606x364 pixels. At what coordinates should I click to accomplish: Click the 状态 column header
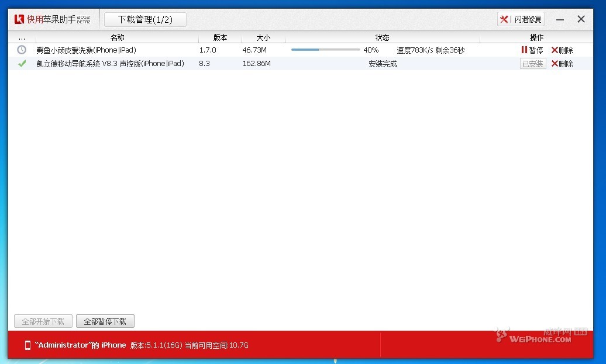(x=382, y=37)
